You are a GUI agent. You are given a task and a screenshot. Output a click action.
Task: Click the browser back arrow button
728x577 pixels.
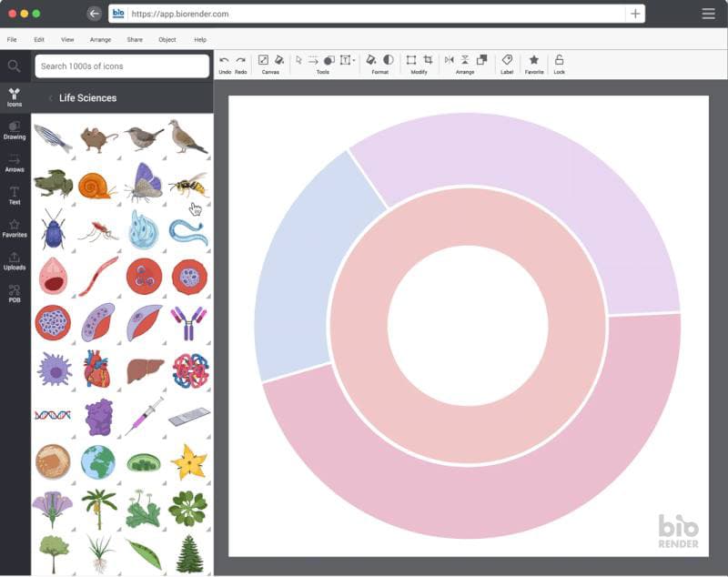[95, 14]
